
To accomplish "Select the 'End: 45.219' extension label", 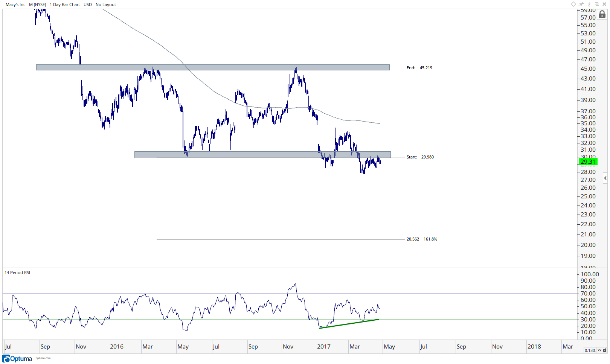I will click(419, 68).
